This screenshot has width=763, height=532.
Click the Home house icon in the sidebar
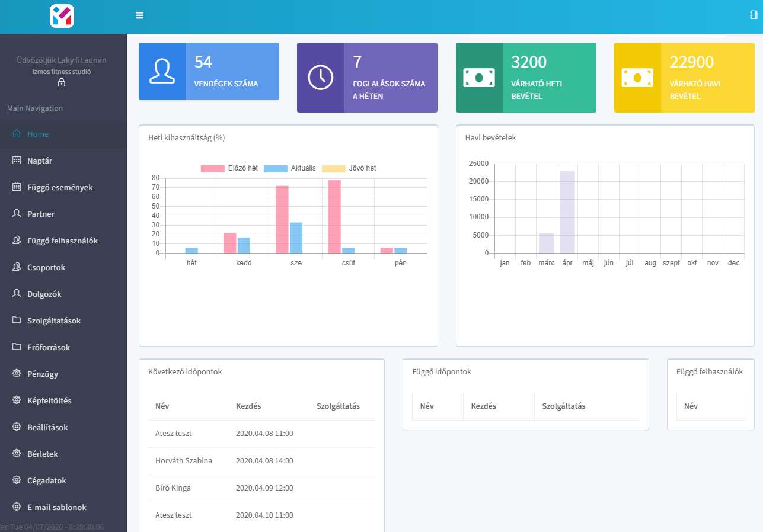[17, 134]
